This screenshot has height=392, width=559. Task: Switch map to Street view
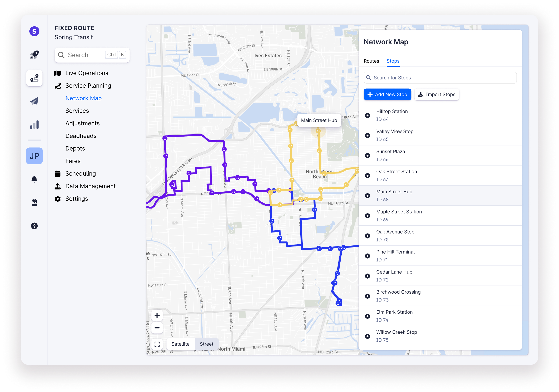[206, 344]
